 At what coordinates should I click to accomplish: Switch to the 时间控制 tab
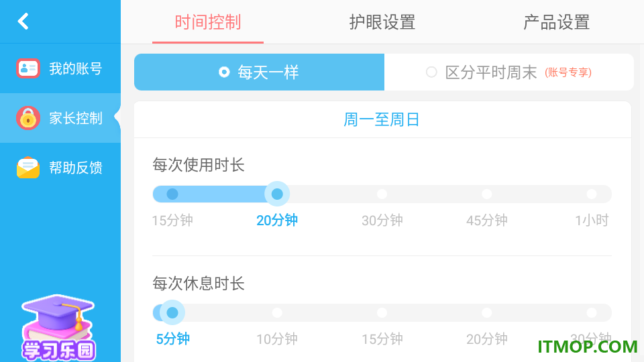(x=208, y=21)
